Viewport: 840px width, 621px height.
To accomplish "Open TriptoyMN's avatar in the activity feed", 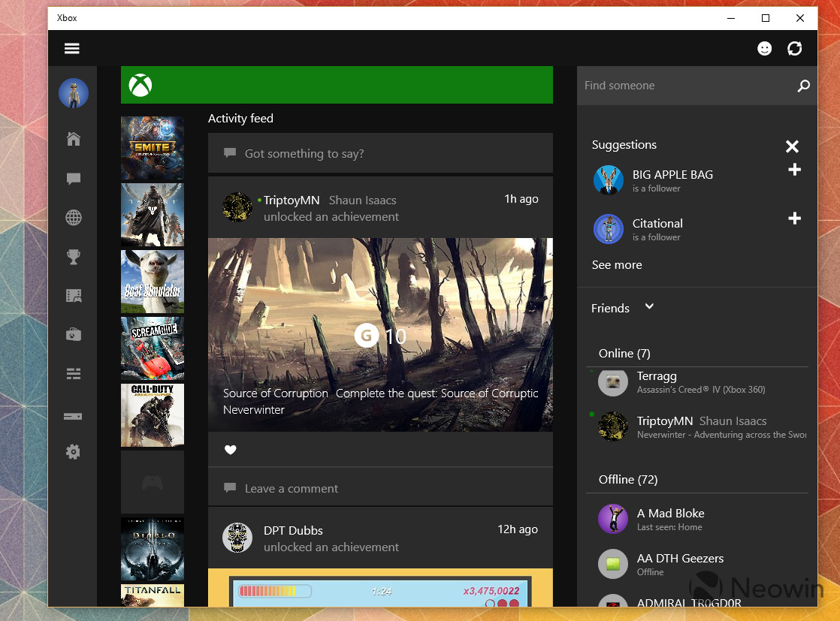I will click(237, 207).
